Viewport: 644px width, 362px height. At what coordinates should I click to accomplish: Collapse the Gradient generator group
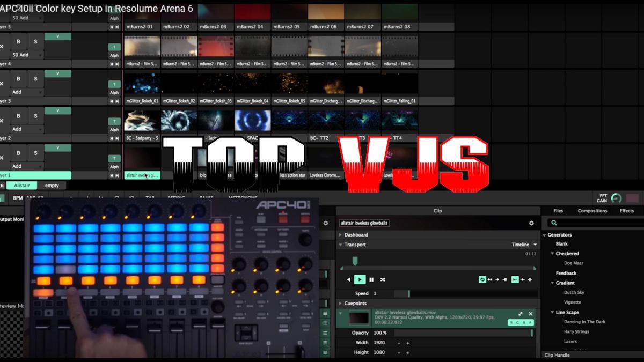(553, 283)
